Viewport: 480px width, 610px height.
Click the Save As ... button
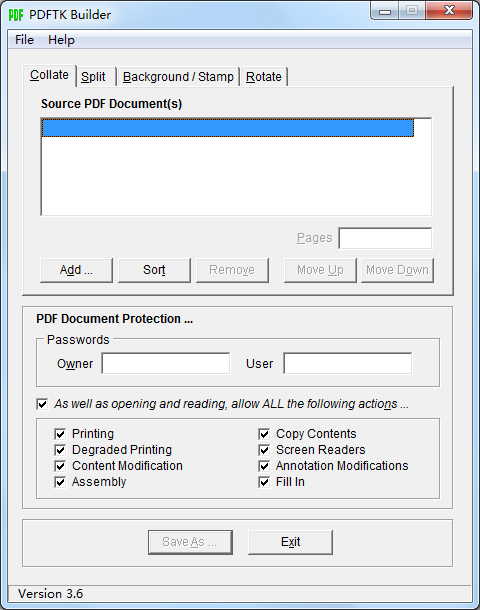(190, 542)
